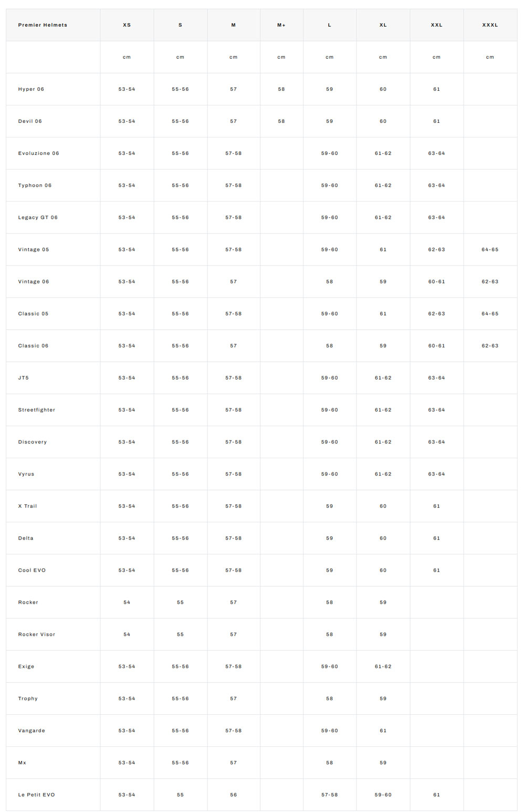Click the Typhoon 06 row label
525x812 pixels.
pos(35,185)
